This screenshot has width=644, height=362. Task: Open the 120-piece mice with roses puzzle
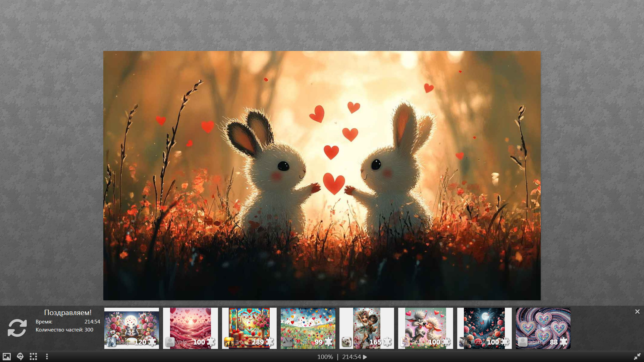point(131,325)
